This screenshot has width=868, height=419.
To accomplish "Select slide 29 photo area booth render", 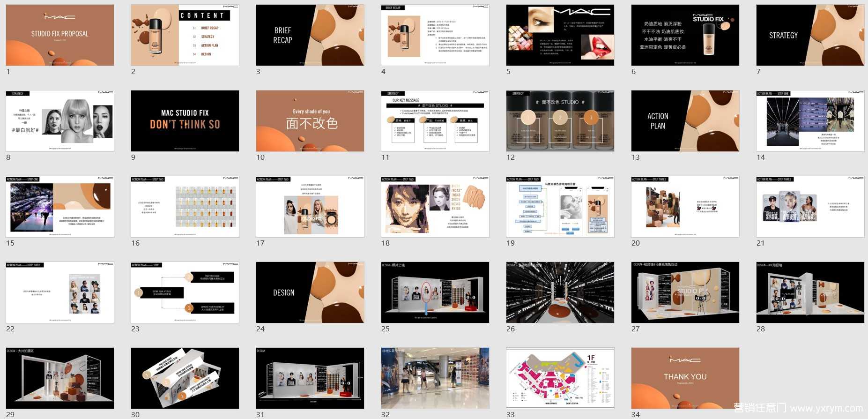I will [x=60, y=378].
